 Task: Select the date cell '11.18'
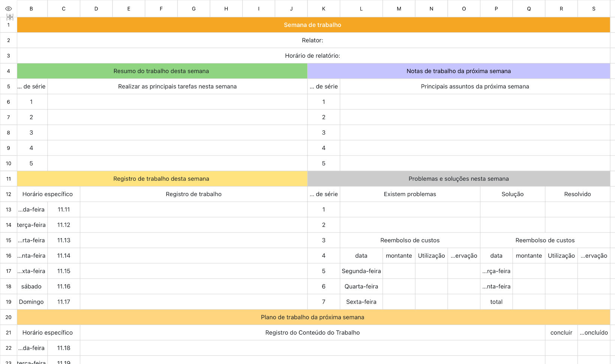click(x=64, y=348)
